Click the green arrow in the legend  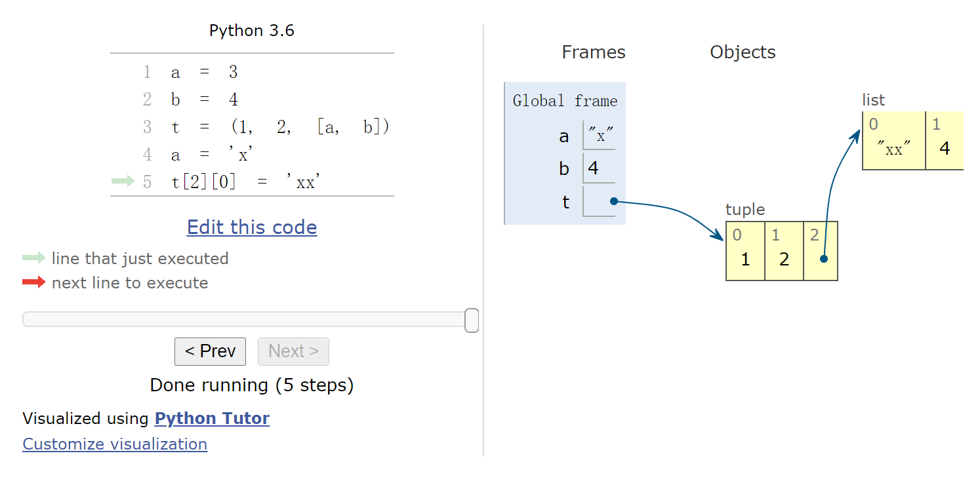pyautogui.click(x=33, y=258)
